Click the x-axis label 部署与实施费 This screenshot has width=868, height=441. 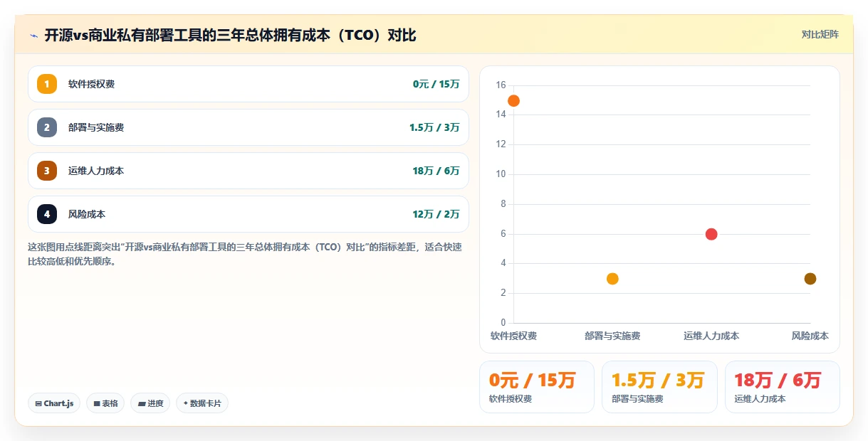[x=612, y=336]
